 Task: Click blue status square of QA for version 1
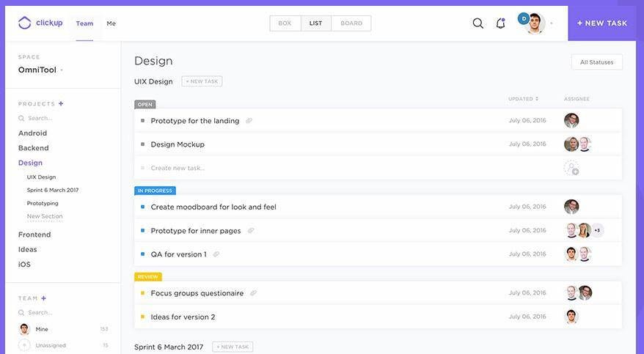142,254
